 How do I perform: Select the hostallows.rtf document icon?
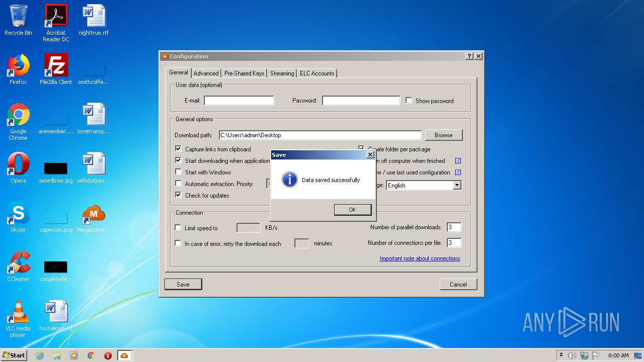tap(56, 316)
